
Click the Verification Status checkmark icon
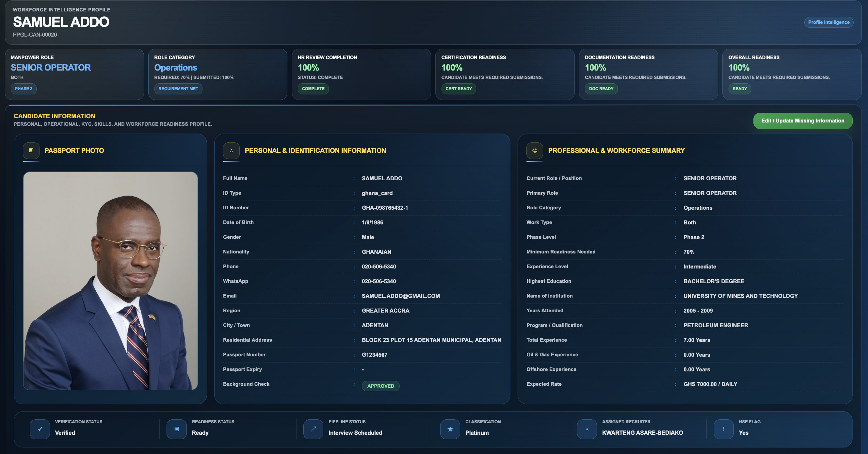pyautogui.click(x=40, y=429)
